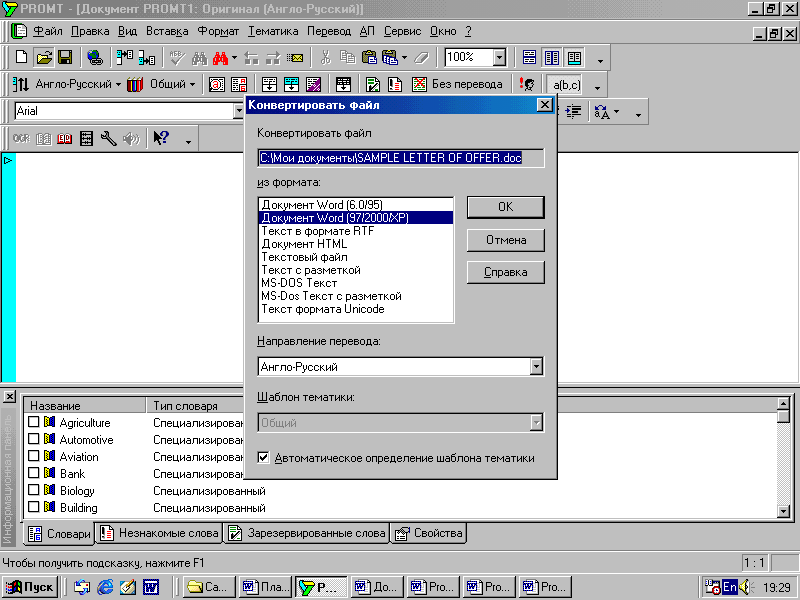Check the Biology dictionary checkbox

(34, 490)
